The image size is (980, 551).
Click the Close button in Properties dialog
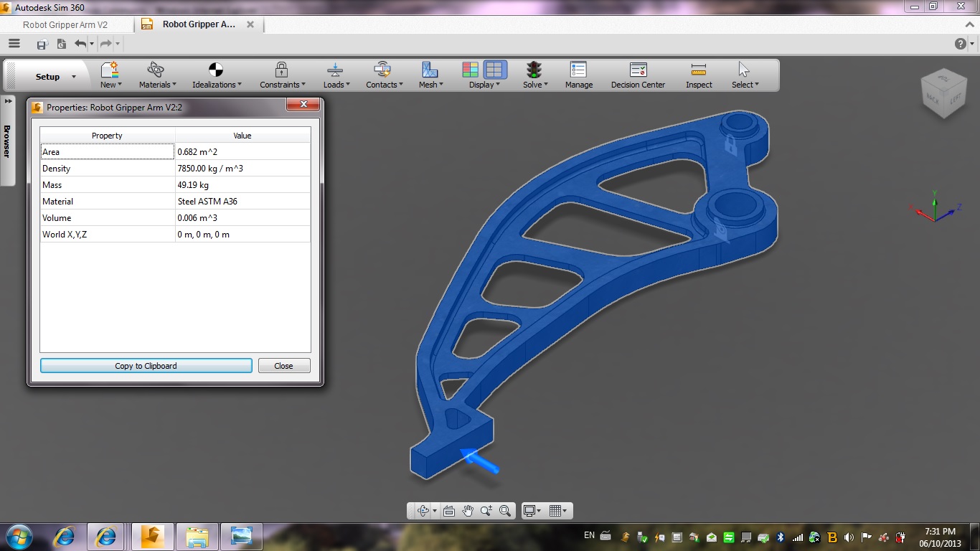pyautogui.click(x=283, y=366)
